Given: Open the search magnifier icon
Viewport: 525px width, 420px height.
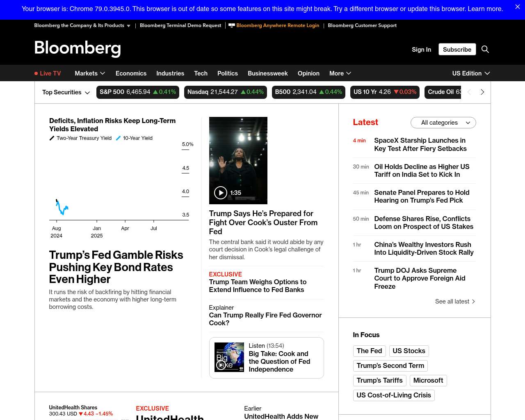Looking at the screenshot, I should pos(485,49).
